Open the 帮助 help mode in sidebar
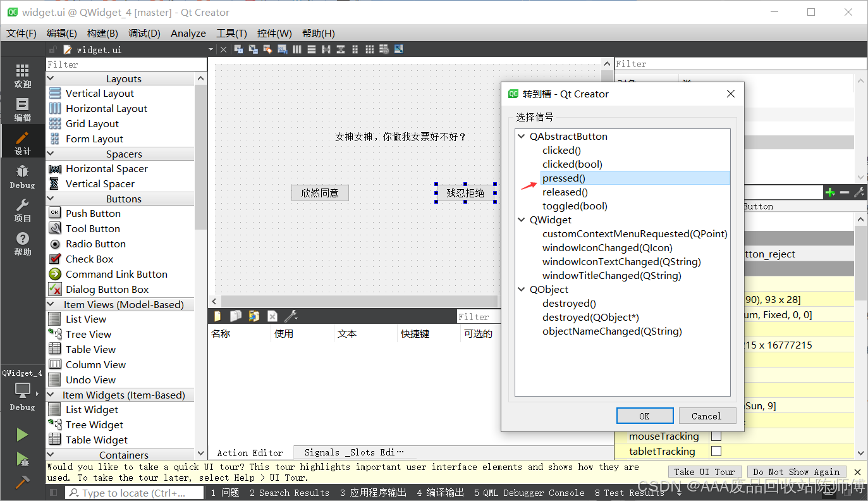This screenshot has height=501, width=868. (22, 244)
